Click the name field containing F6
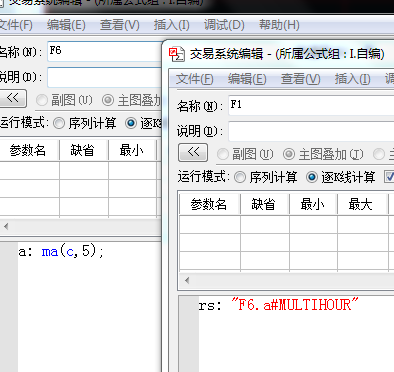394x372 pixels. pyautogui.click(x=104, y=51)
